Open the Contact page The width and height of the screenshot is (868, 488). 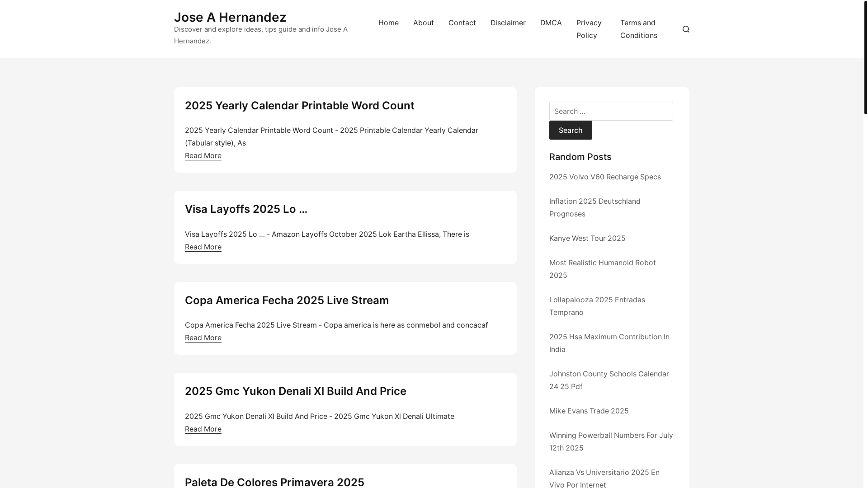(x=462, y=23)
